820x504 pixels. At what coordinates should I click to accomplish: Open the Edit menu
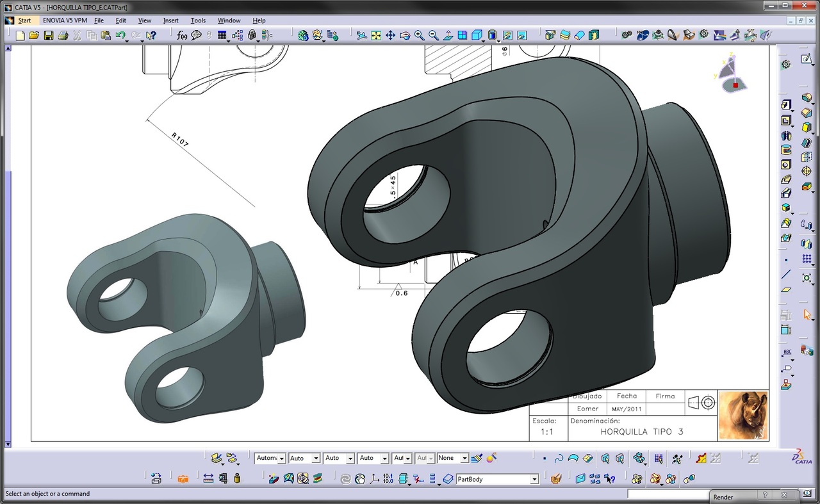pos(121,20)
